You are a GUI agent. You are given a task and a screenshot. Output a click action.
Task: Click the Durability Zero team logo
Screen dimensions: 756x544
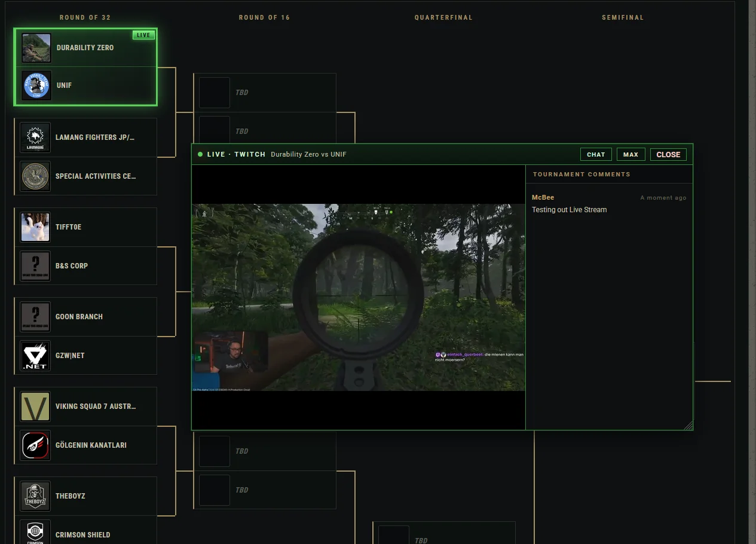(36, 48)
